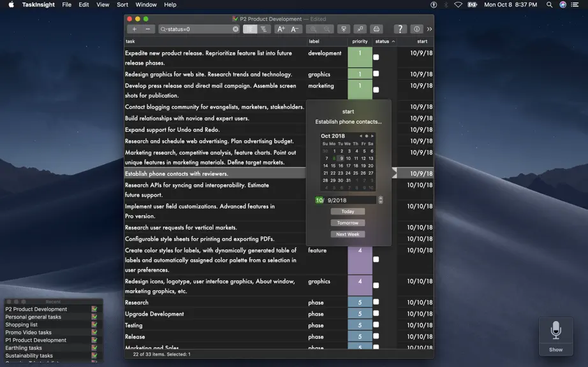Sort by the label column header
The image size is (588, 367).
(327, 41)
